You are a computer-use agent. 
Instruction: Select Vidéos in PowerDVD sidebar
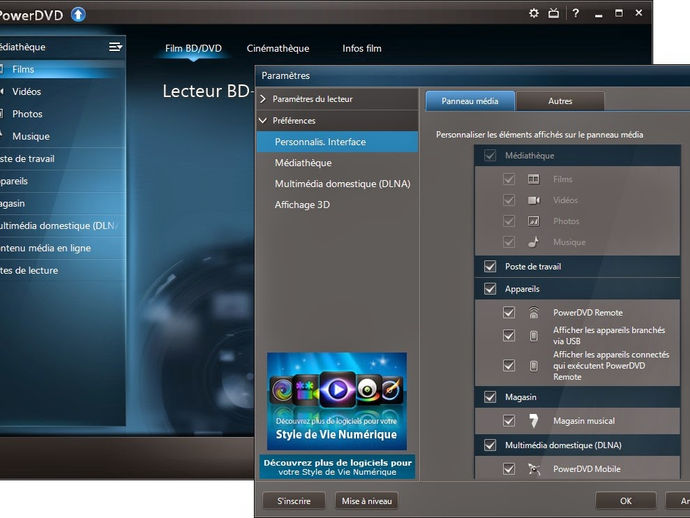62,92
